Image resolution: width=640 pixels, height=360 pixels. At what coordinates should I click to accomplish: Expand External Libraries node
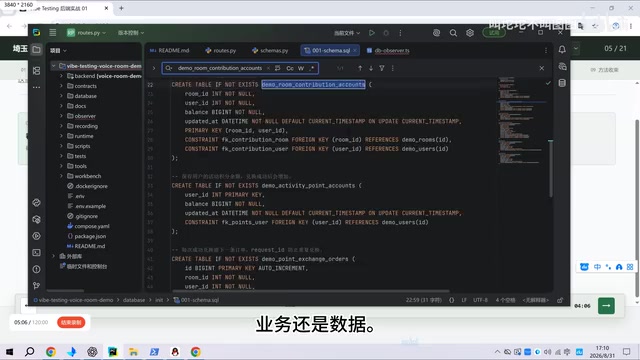click(x=53, y=256)
